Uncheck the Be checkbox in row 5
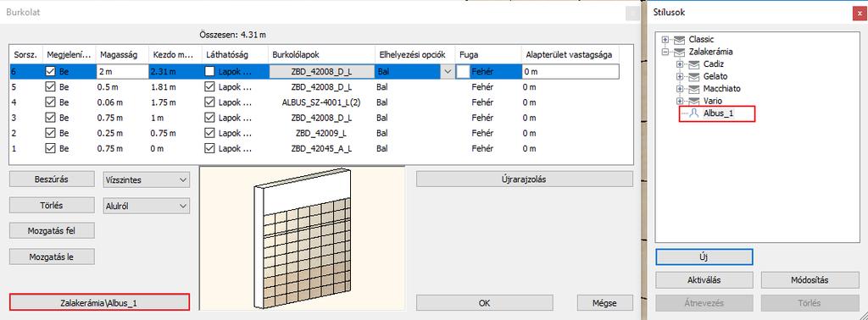This screenshot has height=320, width=868. click(x=51, y=86)
